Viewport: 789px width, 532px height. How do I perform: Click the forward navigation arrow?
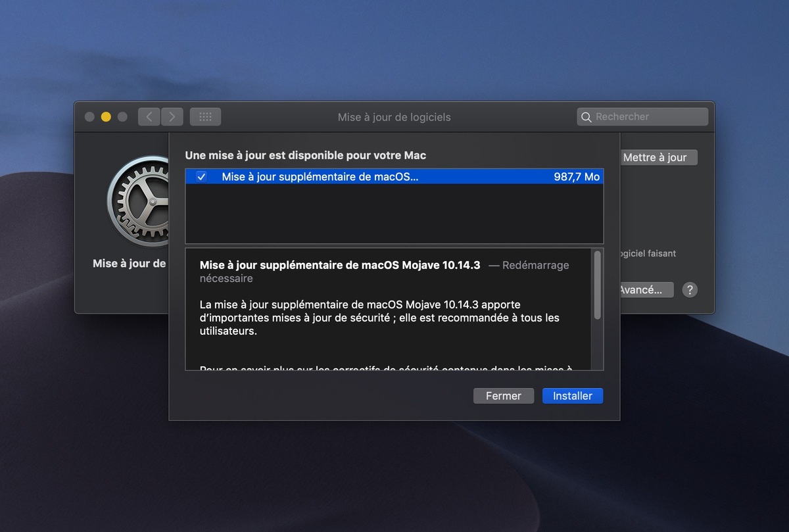172,117
